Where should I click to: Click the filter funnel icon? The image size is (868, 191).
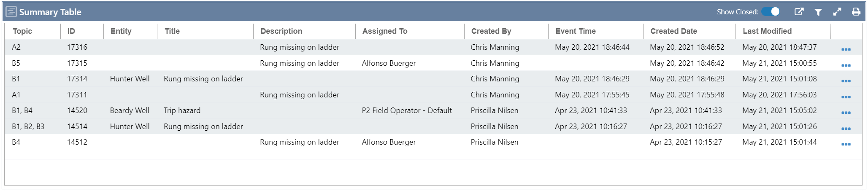[818, 12]
